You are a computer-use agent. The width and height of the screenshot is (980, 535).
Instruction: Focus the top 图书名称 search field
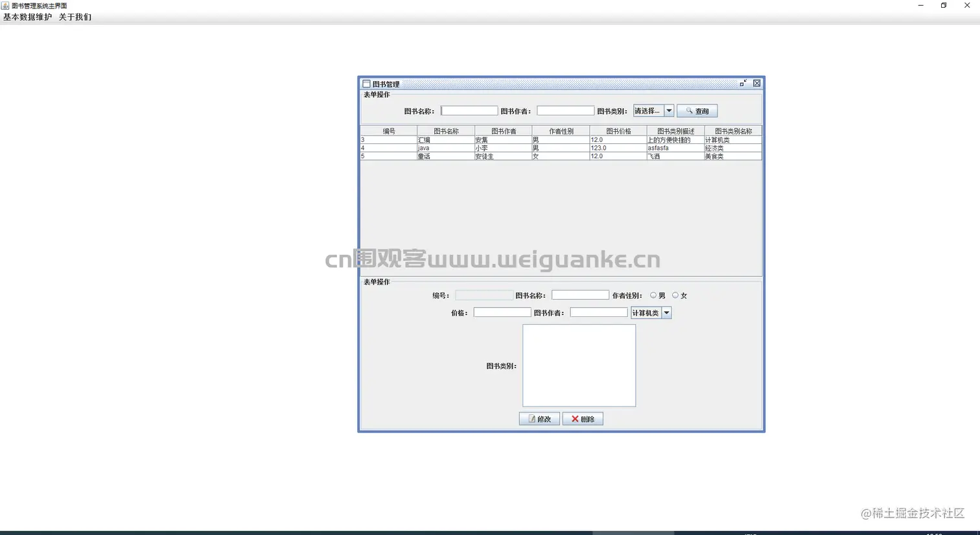pyautogui.click(x=469, y=111)
